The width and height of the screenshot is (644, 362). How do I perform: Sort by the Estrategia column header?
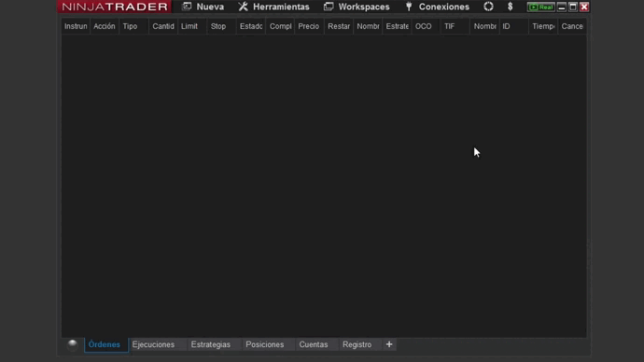point(398,26)
